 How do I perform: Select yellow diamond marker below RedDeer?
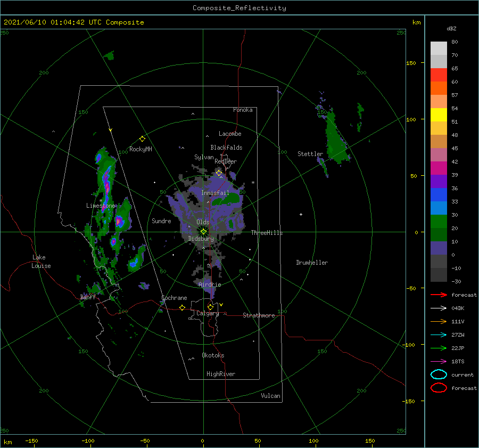coord(219,173)
